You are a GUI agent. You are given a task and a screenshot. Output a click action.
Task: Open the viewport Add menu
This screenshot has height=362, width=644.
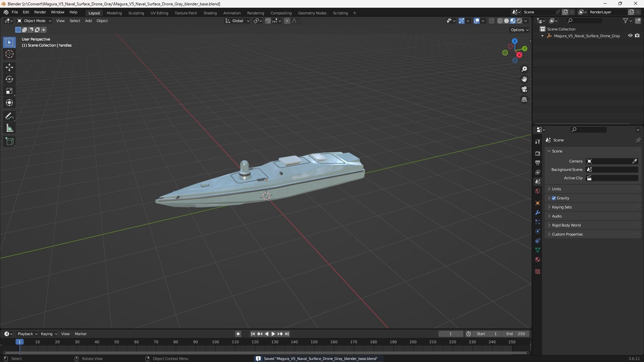point(88,21)
